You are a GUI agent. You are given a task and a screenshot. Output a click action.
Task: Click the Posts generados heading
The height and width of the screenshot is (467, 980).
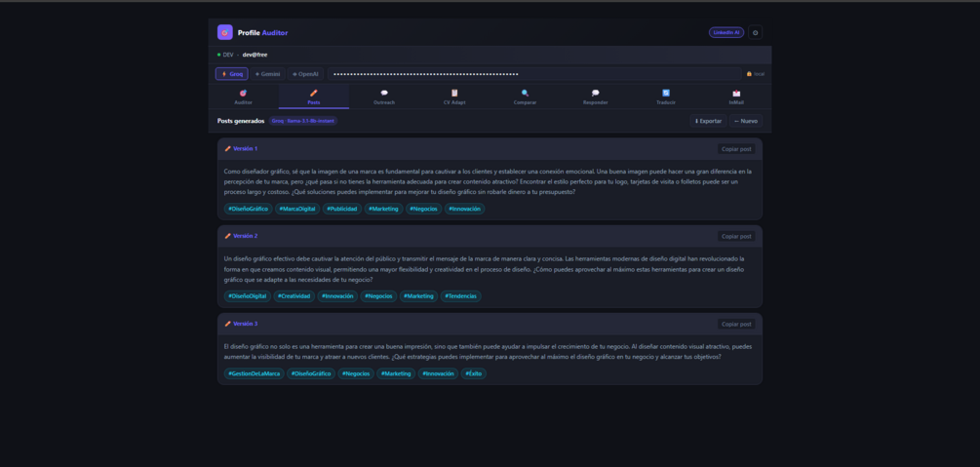click(241, 121)
